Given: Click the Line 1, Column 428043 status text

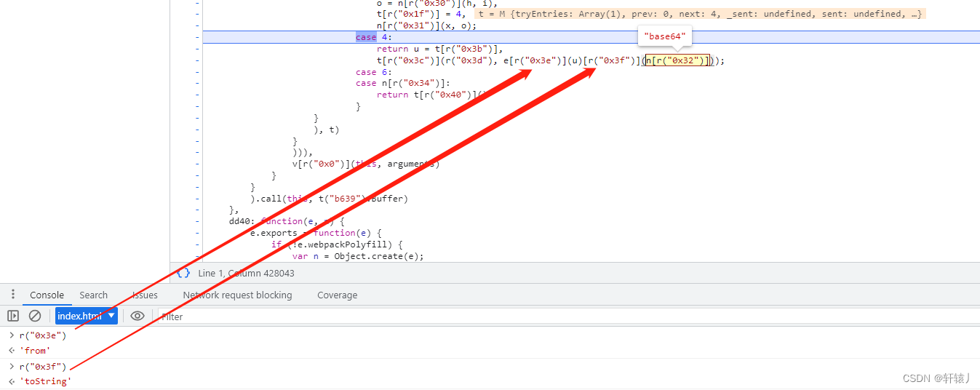Looking at the screenshot, I should pyautogui.click(x=246, y=273).
